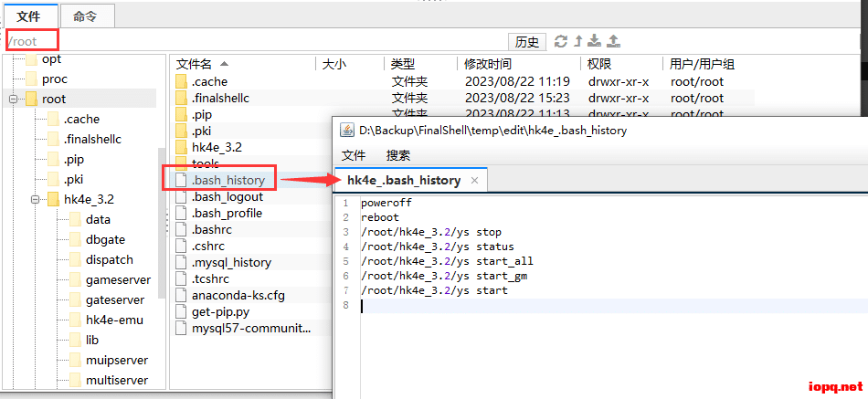Click the opt folder icon in the tree
Viewport: 868px width, 399px height.
(x=31, y=59)
